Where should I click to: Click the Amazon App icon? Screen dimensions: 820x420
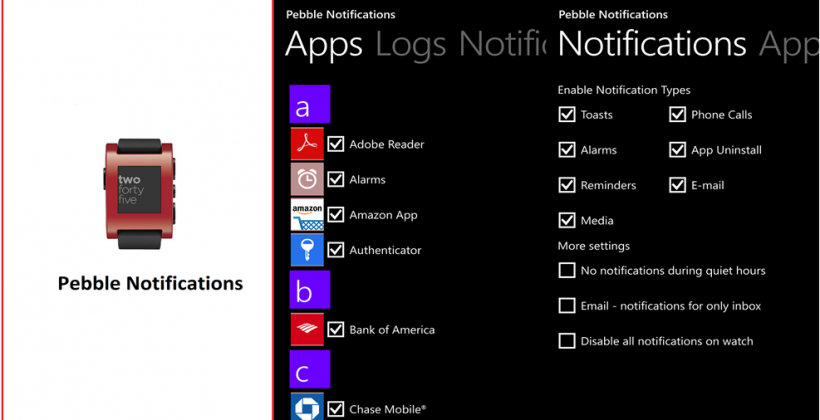(307, 215)
